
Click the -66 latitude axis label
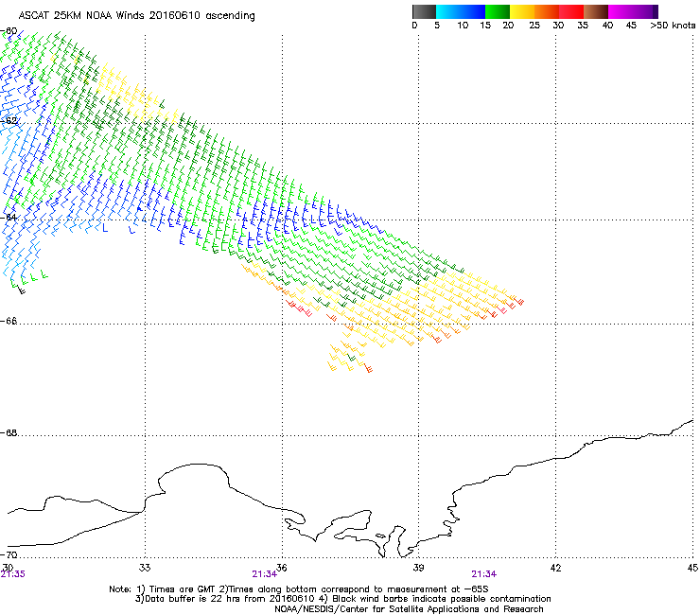[9, 321]
